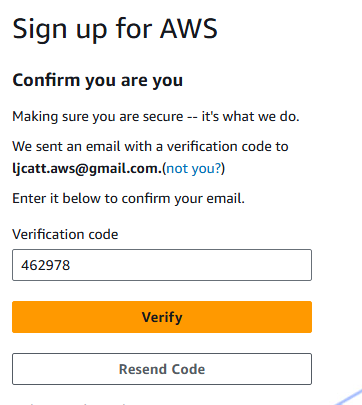Image resolution: width=362 pixels, height=405 pixels.
Task: Click the "We sent an email" sentence
Action: tap(150, 147)
